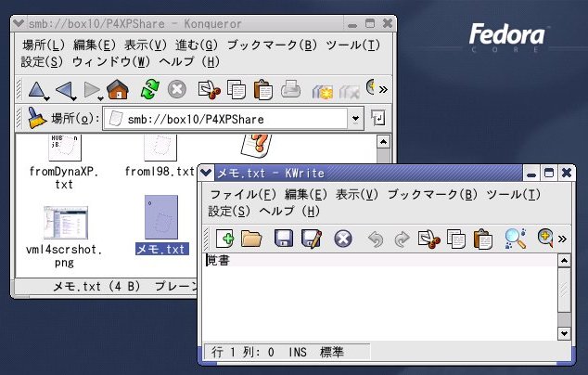Click the INS indicator in KWrite status bar
588x375 pixels.
(298, 352)
